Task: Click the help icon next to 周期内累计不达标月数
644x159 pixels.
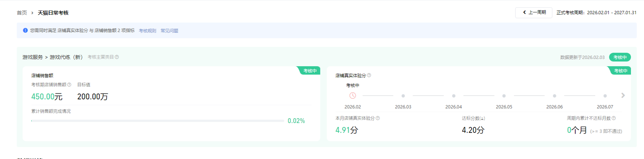Action: coord(614,118)
